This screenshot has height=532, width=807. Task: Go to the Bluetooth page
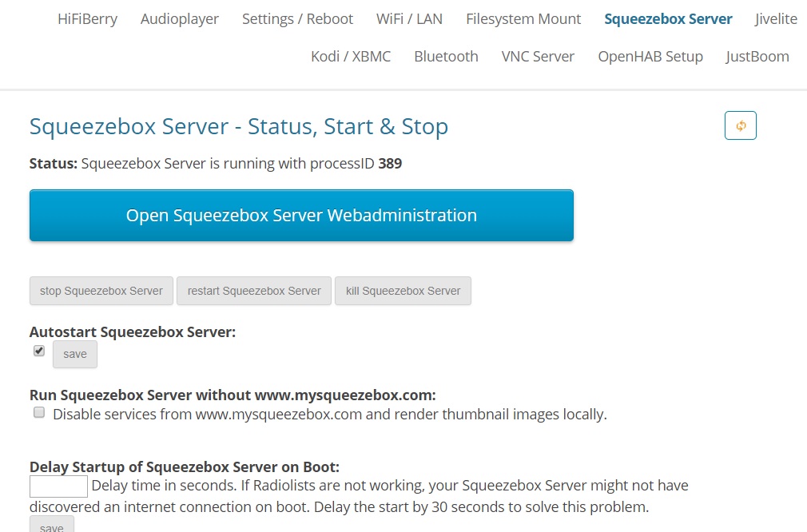(446, 57)
